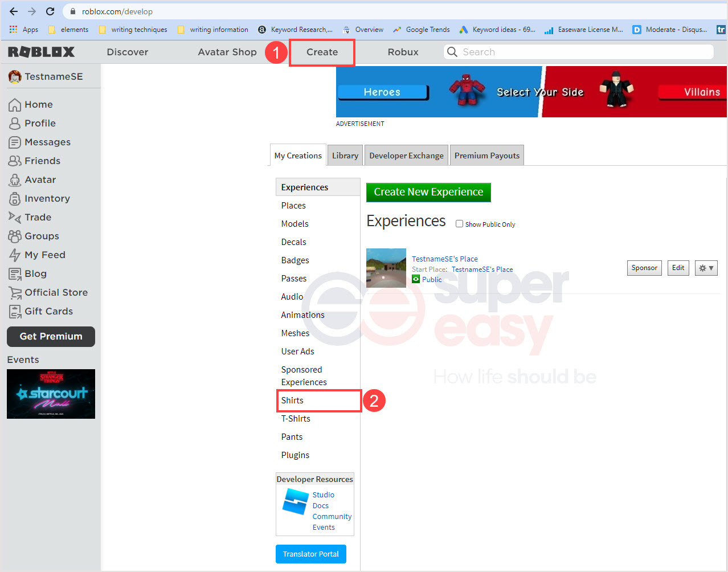This screenshot has width=728, height=572.
Task: Open the Community developer resource link
Action: 332,516
